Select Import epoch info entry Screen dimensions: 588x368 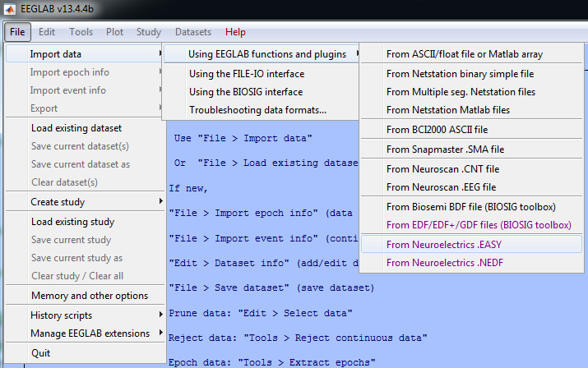86,72
